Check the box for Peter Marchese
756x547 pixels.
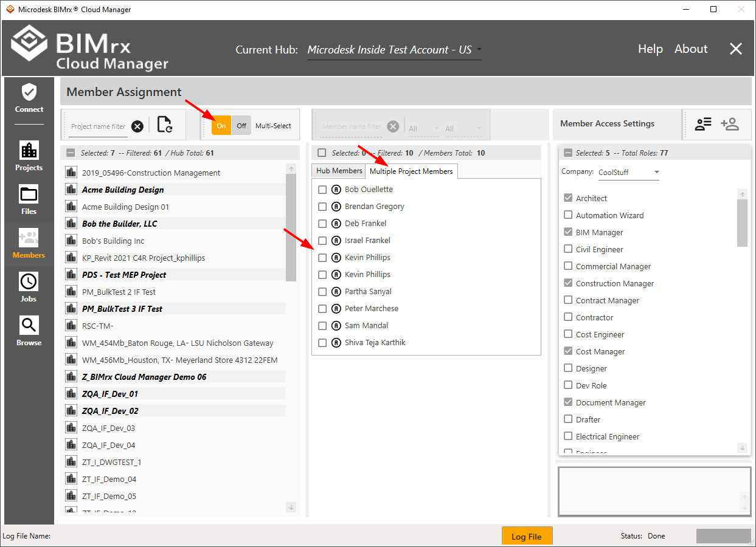click(322, 309)
